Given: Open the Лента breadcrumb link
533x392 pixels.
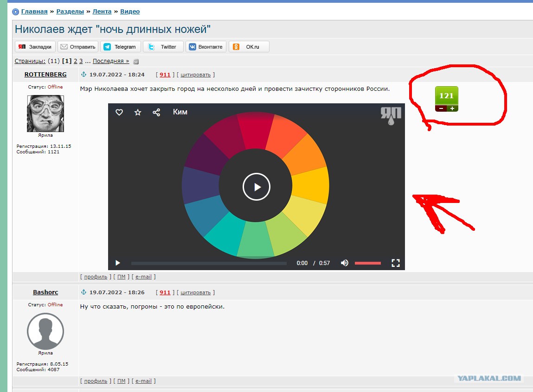Looking at the screenshot, I should tap(102, 12).
